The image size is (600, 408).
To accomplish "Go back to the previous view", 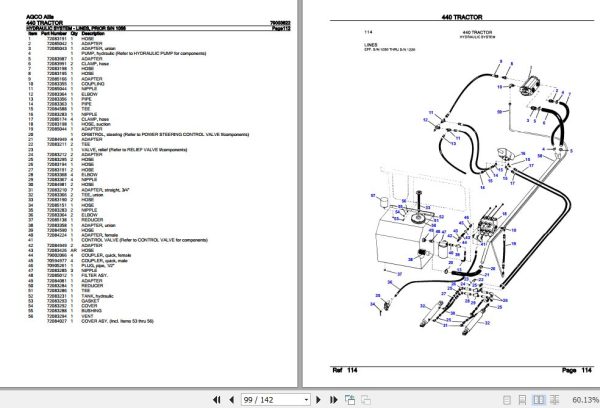I will pos(350,400).
